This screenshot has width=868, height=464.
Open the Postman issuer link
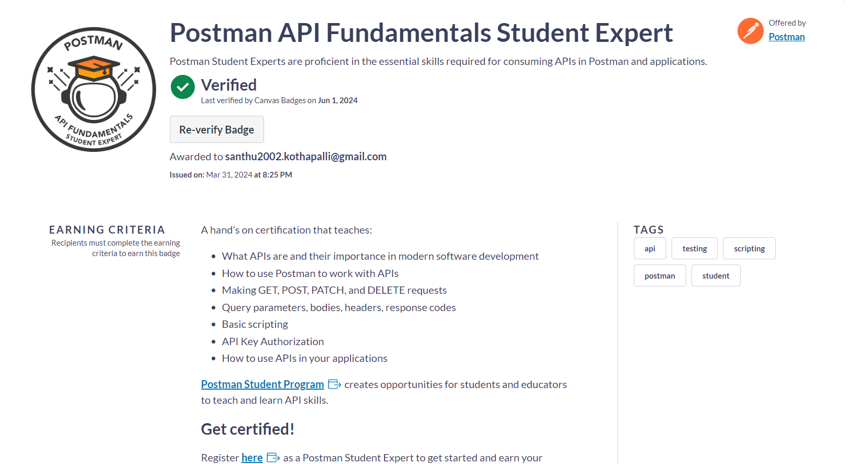pos(786,37)
